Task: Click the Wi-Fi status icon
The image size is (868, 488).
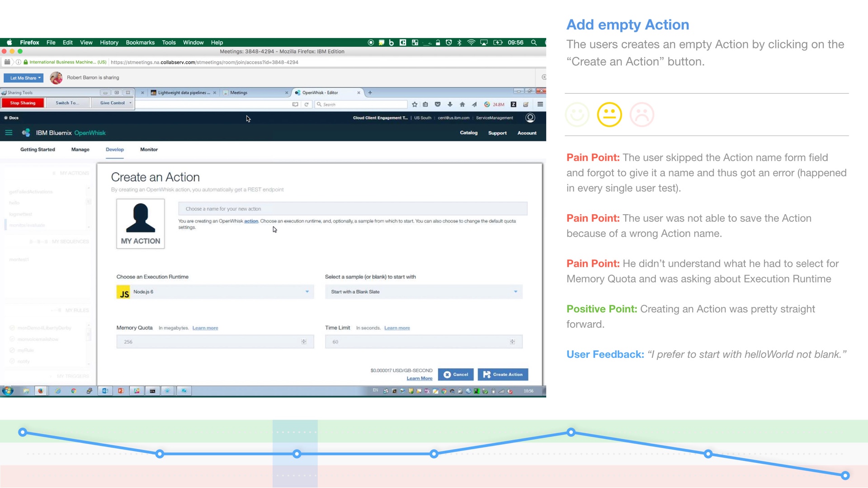Action: click(471, 42)
